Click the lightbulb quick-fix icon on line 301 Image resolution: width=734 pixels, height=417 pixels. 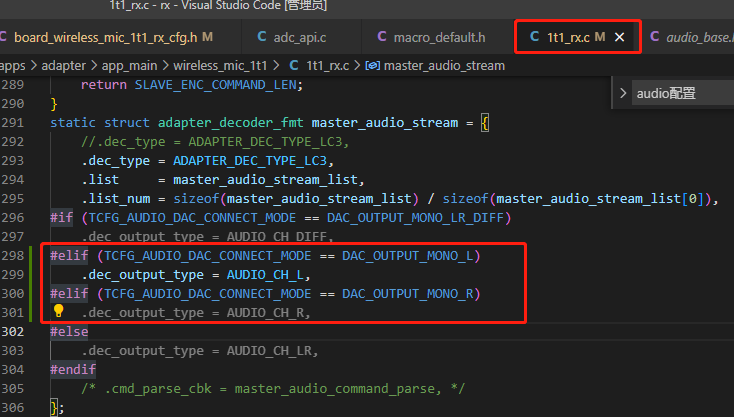pyautogui.click(x=59, y=311)
